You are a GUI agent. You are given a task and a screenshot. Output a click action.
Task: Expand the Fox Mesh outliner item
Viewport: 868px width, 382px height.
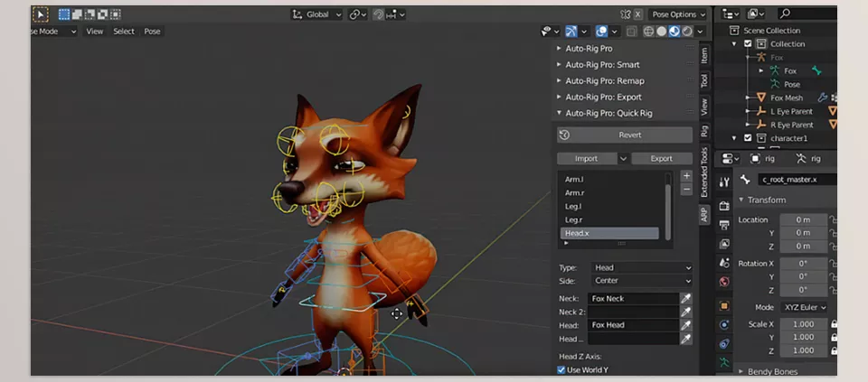click(748, 98)
